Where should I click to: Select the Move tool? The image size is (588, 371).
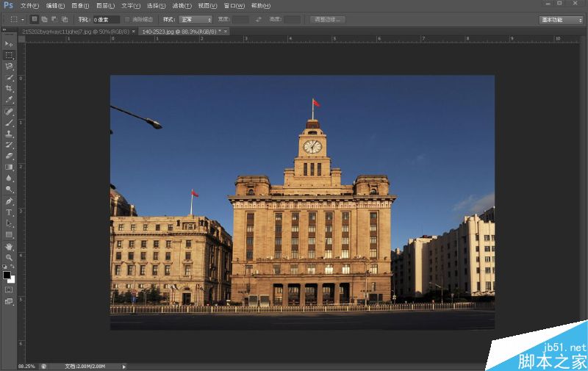[9, 44]
